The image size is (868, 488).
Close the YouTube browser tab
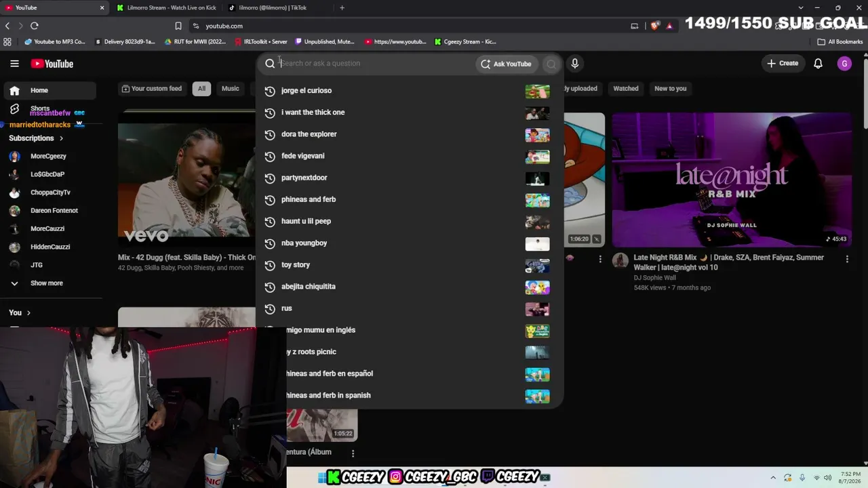(102, 7)
